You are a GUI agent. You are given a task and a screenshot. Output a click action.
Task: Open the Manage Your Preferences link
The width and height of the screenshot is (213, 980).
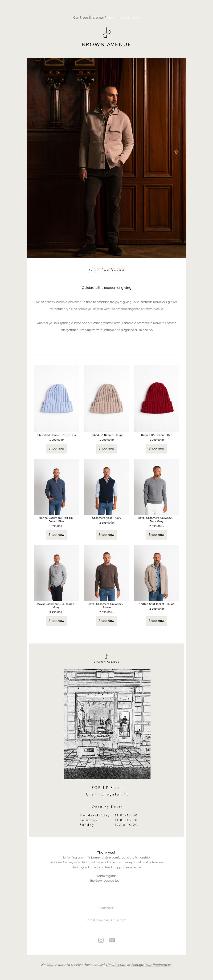151,964
